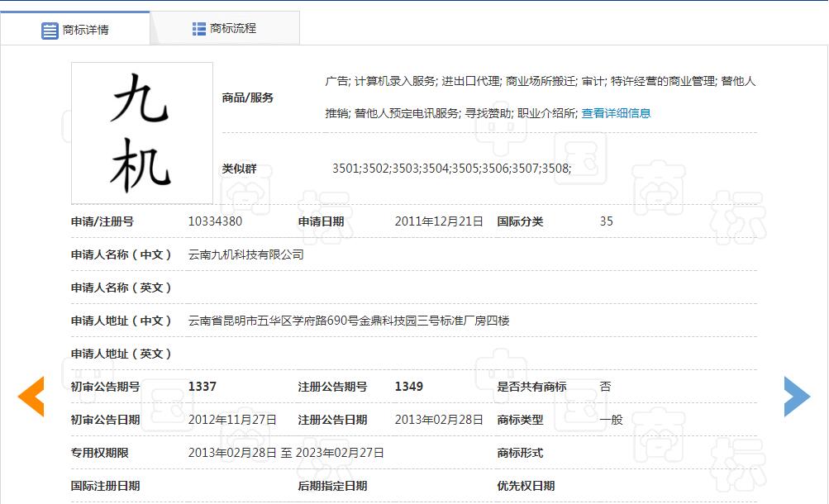Open the 查看详细信息 link
This screenshot has width=829, height=504.
coord(616,113)
